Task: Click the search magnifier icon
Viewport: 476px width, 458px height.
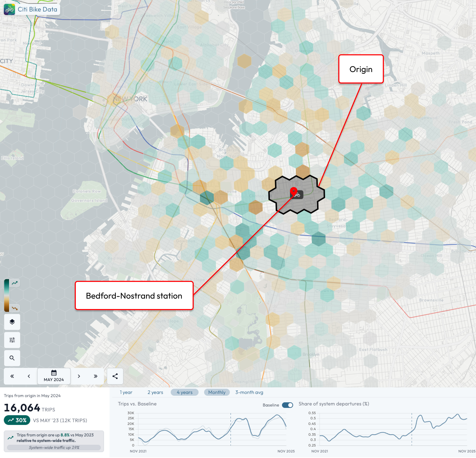Action: 12,358
